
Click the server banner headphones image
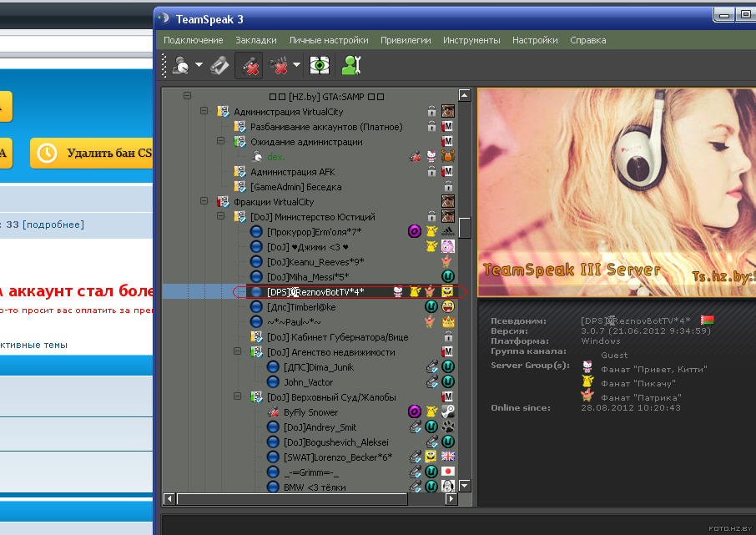[616, 192]
